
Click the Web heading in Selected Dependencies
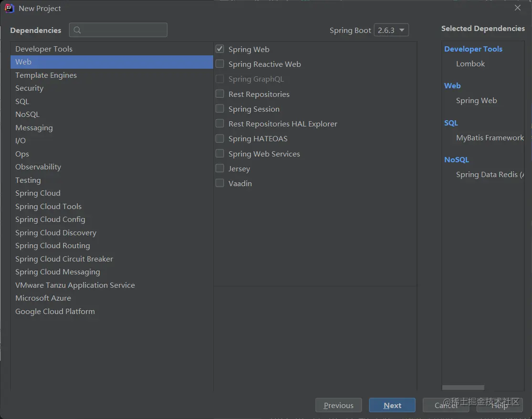pyautogui.click(x=452, y=86)
